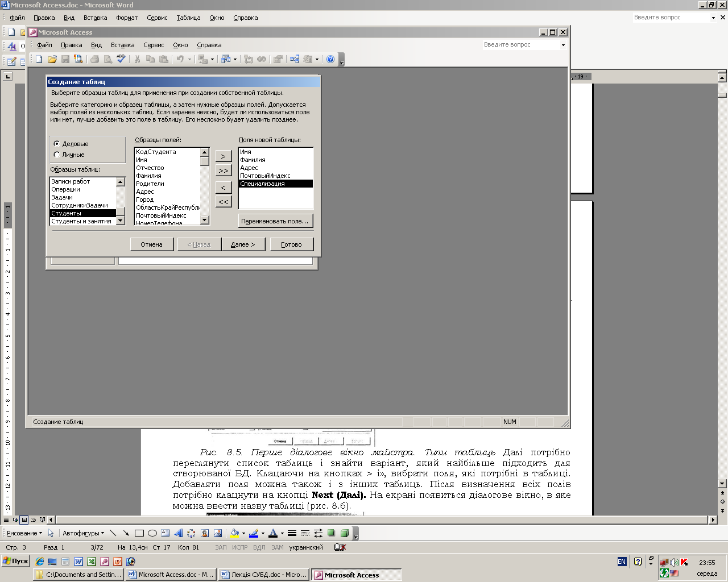Add selected field with > button
This screenshot has height=582, width=728.
(224, 156)
